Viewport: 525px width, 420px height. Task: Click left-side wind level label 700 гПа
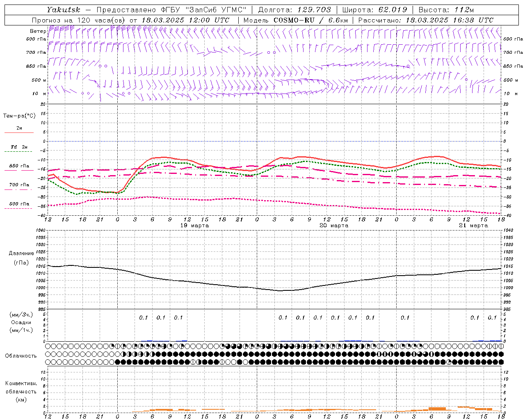(x=36, y=52)
